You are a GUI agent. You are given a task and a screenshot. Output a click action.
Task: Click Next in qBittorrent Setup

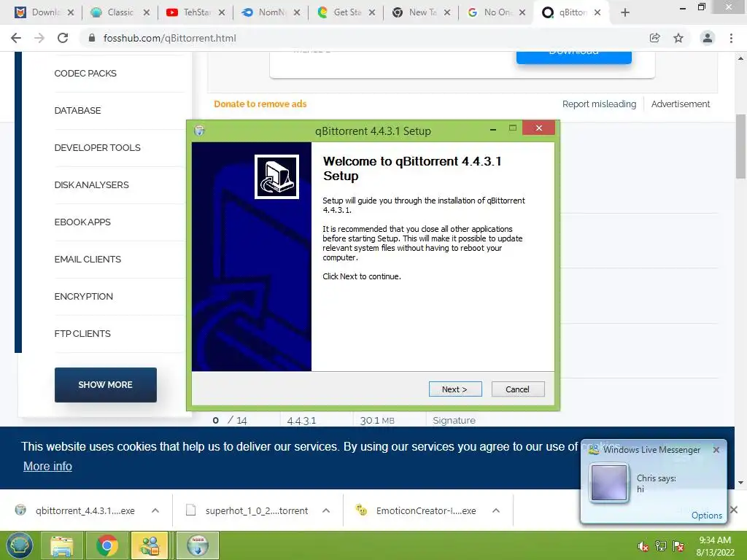(x=455, y=389)
